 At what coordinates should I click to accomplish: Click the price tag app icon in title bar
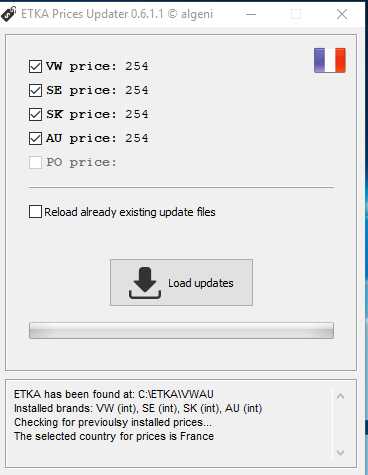(9, 14)
